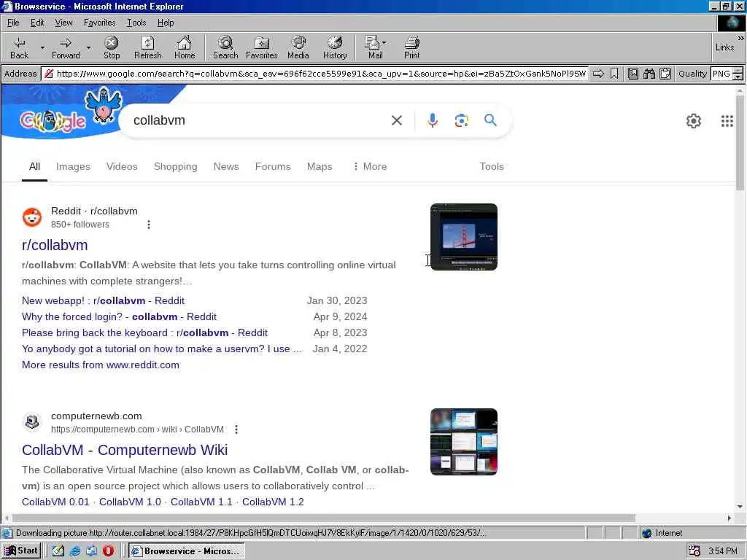Image resolution: width=747 pixels, height=560 pixels.
Task: Expand the Links toolbar chevron
Action: [741, 38]
